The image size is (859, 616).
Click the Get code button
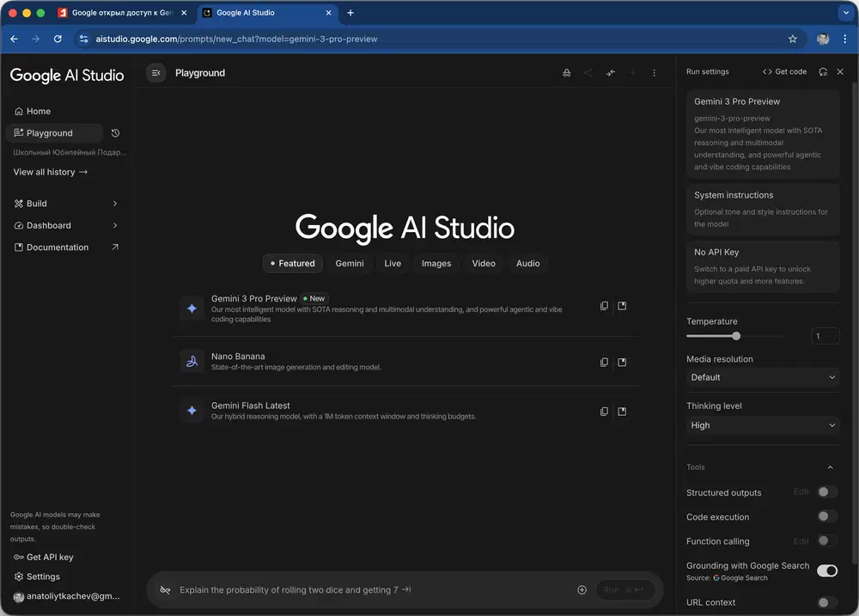coord(785,72)
